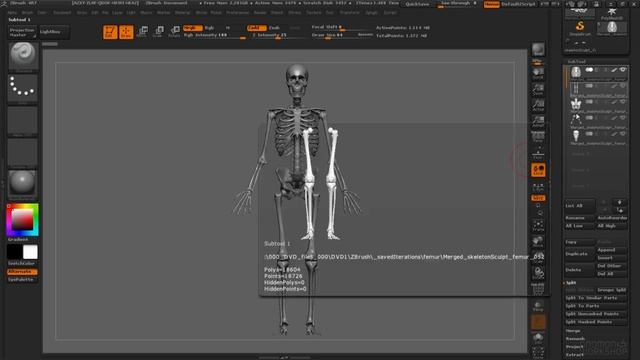The image size is (640, 360).
Task: Launch Projection Master
Action: (x=22, y=32)
